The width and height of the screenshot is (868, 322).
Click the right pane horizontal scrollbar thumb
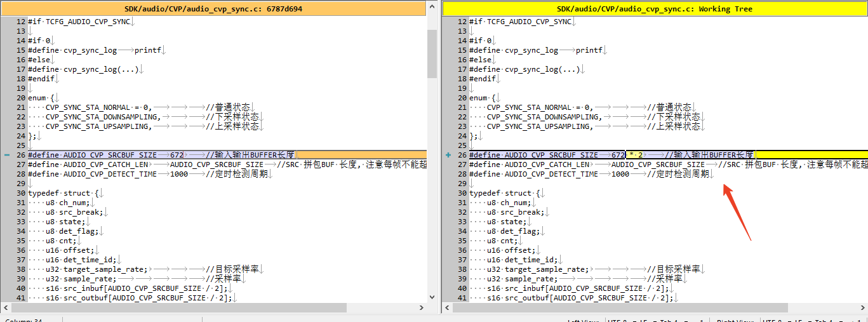[621, 307]
